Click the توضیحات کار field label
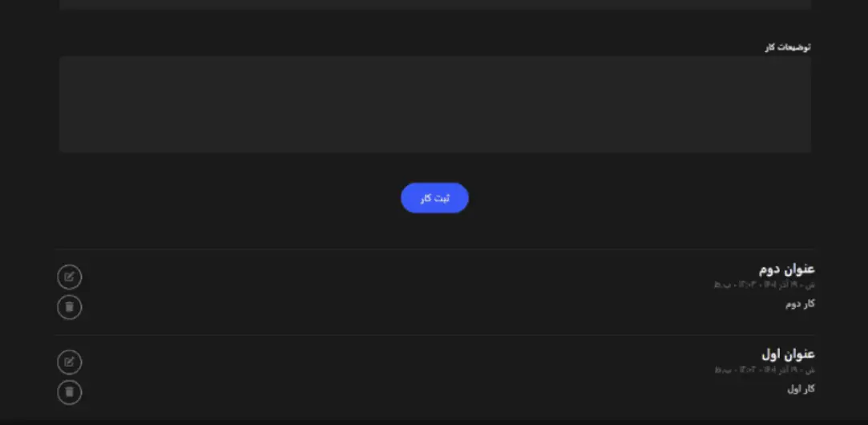The image size is (868, 425). point(788,47)
